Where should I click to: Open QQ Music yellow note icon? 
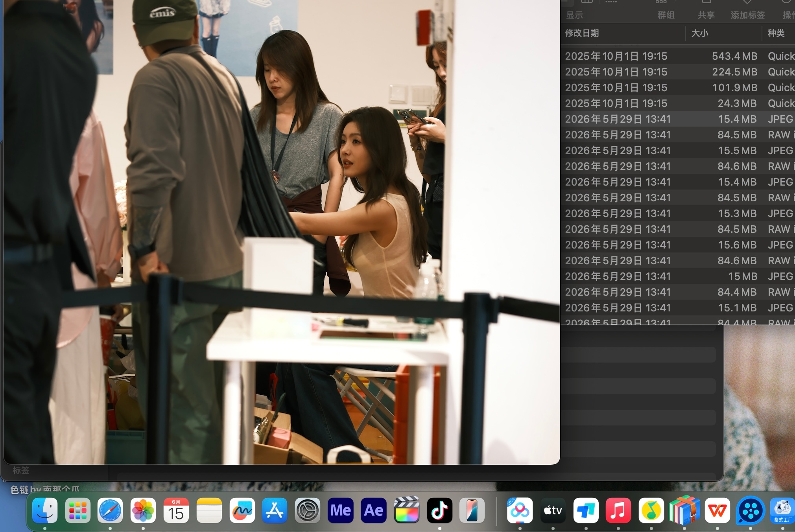pyautogui.click(x=651, y=510)
